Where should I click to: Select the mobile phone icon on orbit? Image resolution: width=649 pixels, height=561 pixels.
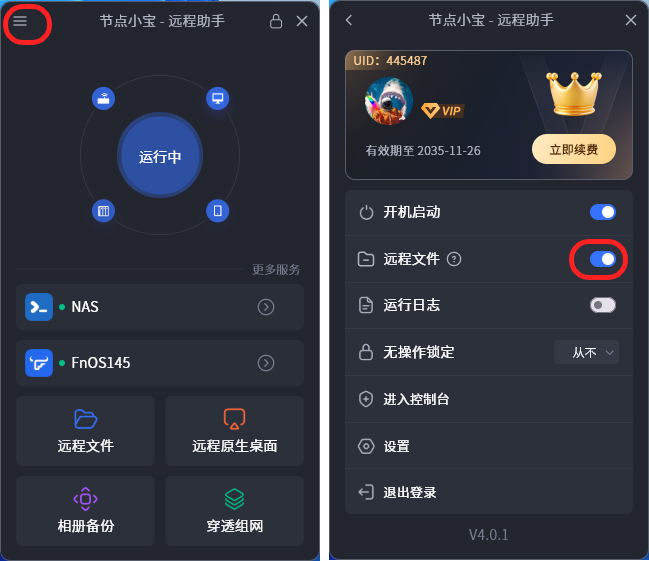(218, 211)
